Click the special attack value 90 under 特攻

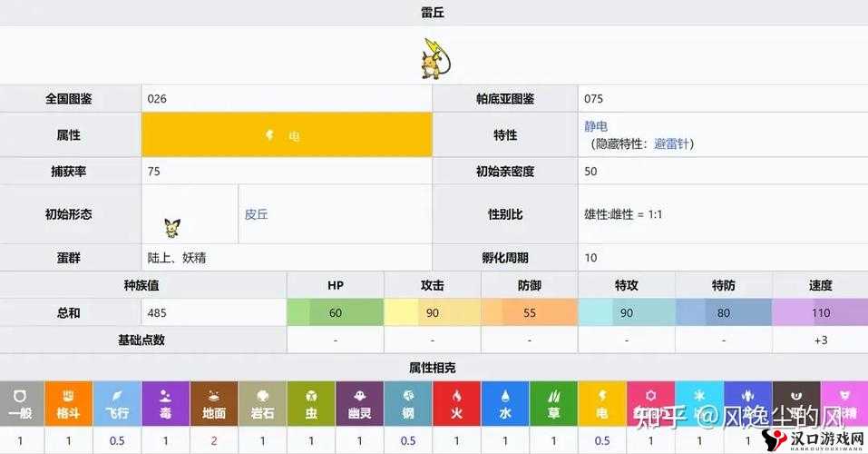pyautogui.click(x=626, y=312)
